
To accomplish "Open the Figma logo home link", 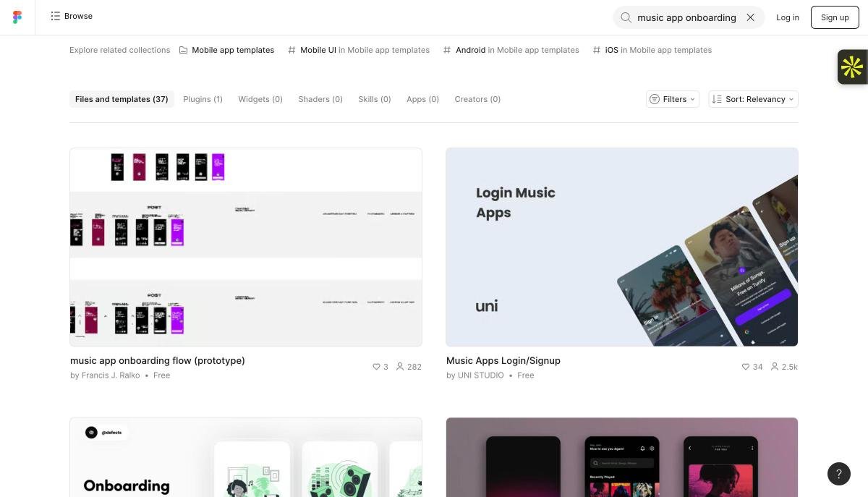I will [x=17, y=17].
